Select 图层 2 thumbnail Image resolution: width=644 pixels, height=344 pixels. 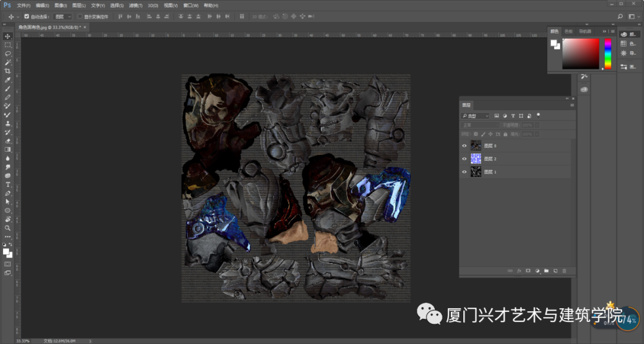[x=476, y=159]
